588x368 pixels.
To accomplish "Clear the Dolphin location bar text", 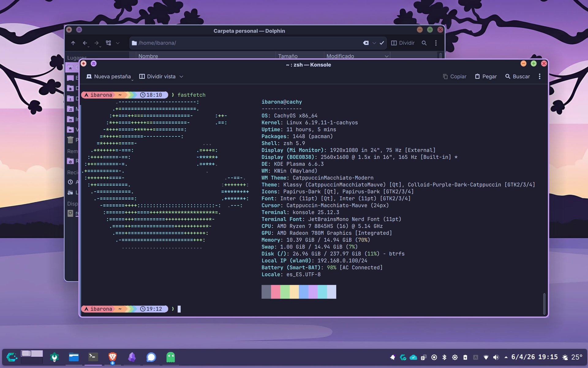I will [x=366, y=43].
